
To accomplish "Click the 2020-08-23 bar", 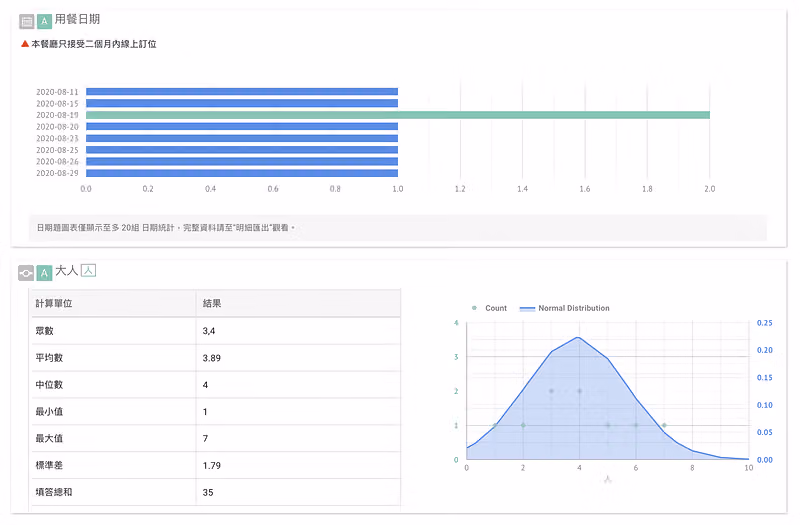I will pos(242,138).
